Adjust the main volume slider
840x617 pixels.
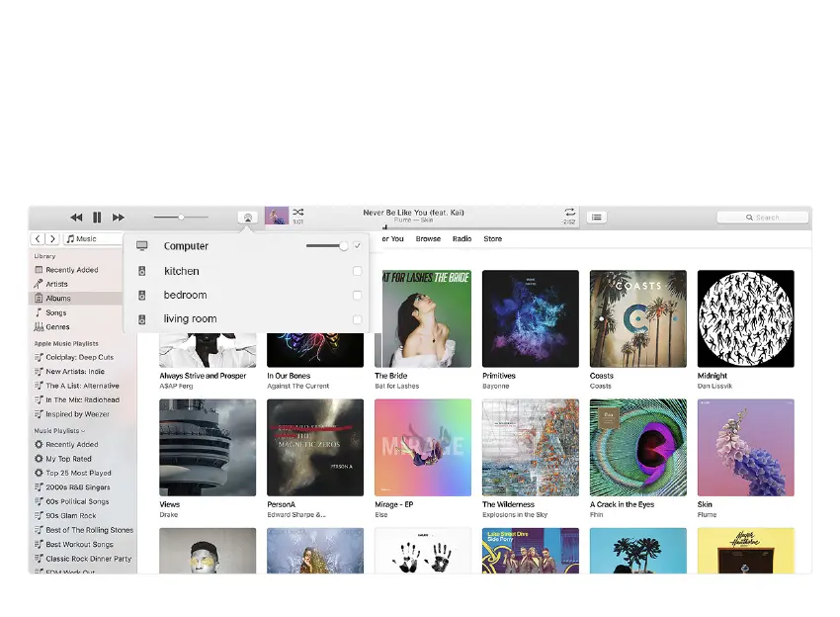[x=181, y=218]
